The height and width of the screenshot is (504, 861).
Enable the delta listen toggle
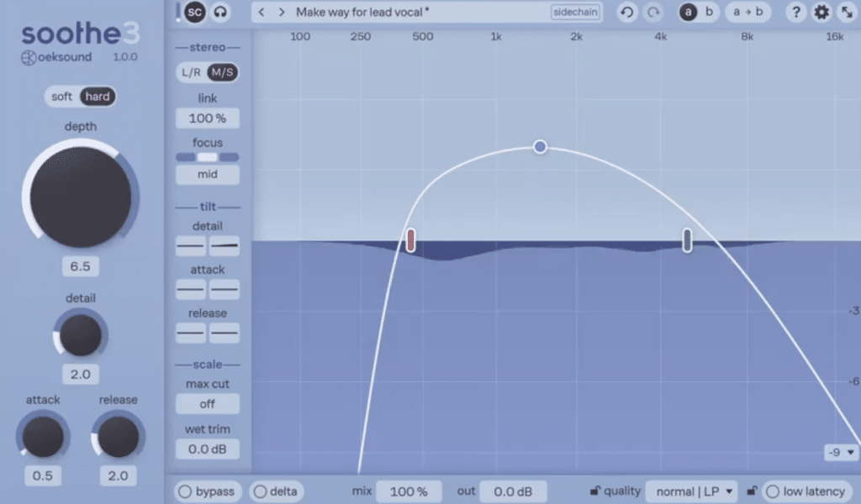tap(276, 491)
